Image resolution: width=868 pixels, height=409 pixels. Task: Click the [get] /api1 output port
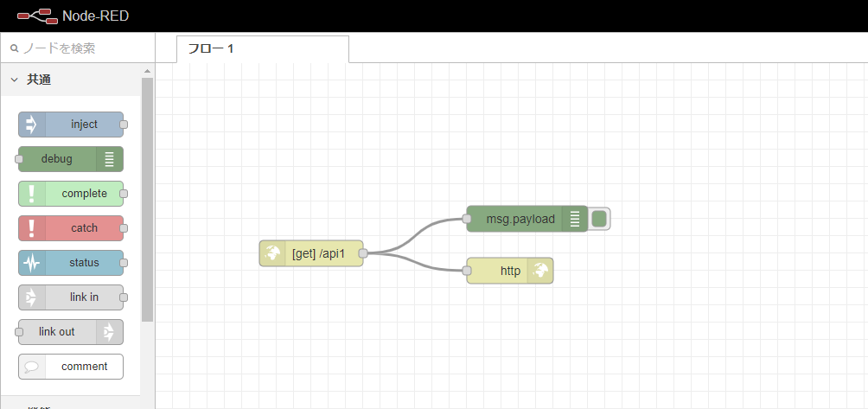(x=363, y=253)
